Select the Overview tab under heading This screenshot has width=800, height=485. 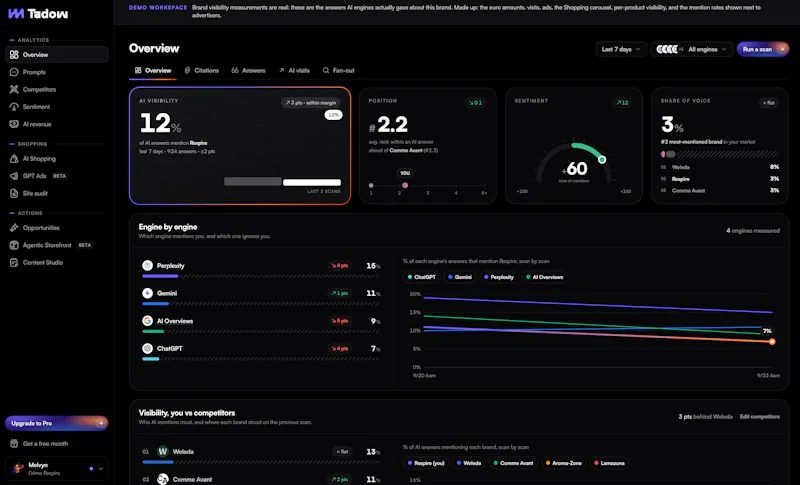pos(153,70)
